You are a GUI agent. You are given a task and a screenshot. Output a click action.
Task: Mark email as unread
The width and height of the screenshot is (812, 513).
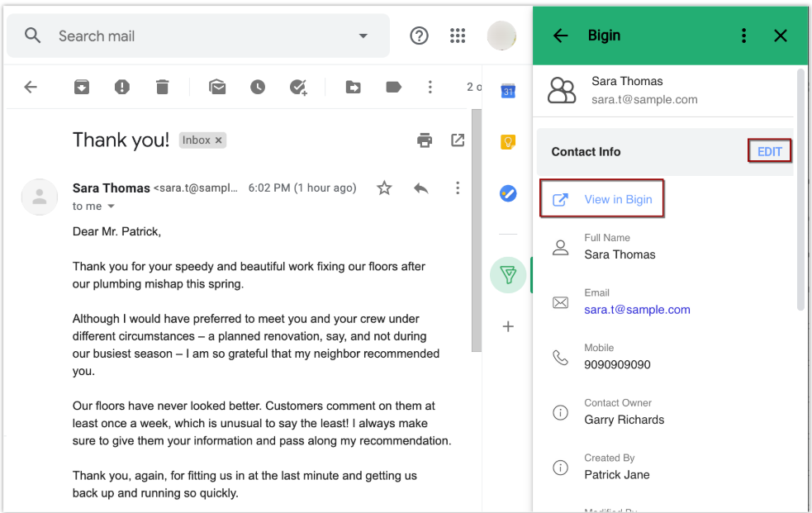click(217, 87)
